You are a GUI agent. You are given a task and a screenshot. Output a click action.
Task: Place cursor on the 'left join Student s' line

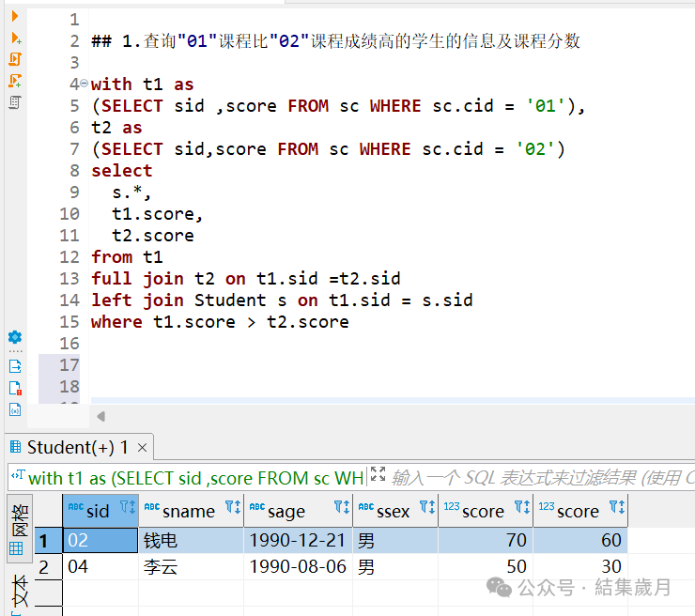coord(282,300)
